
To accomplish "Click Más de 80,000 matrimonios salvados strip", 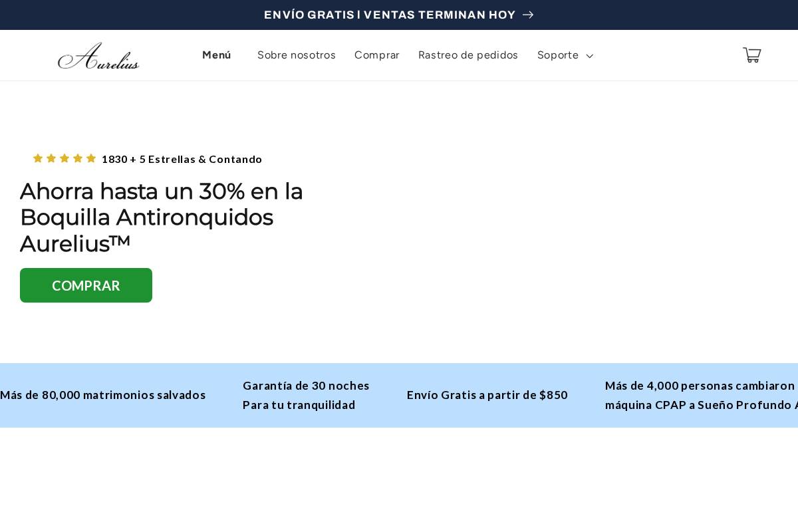I will point(102,395).
